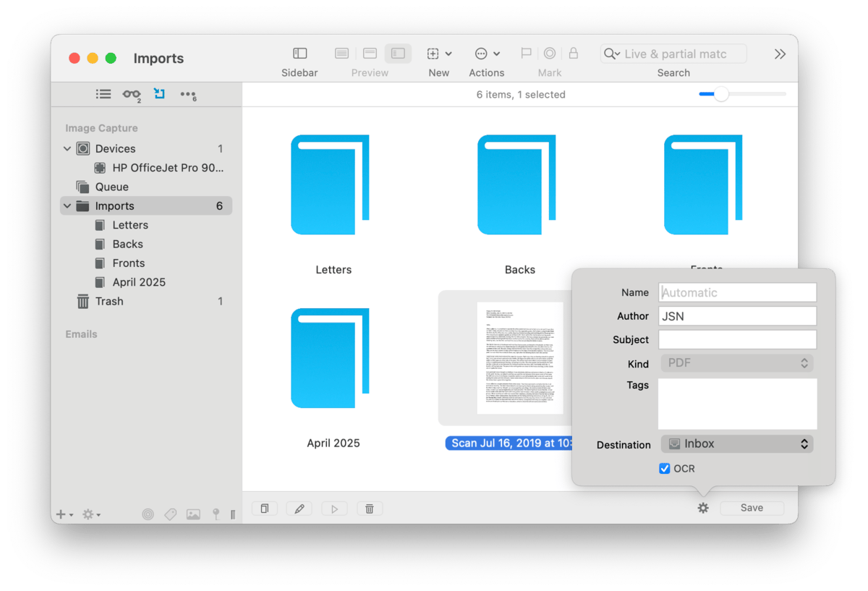Open the gear settings popover icon
Image resolution: width=868 pixels, height=591 pixels.
[x=703, y=508]
